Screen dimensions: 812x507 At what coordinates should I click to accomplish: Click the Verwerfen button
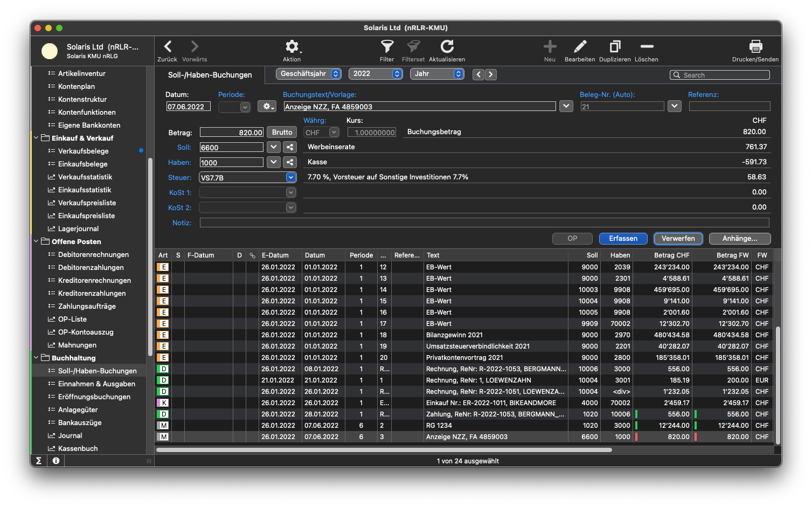(x=678, y=238)
